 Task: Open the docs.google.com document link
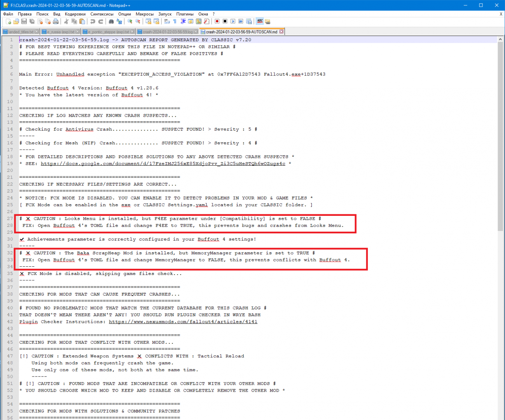[x=163, y=164]
